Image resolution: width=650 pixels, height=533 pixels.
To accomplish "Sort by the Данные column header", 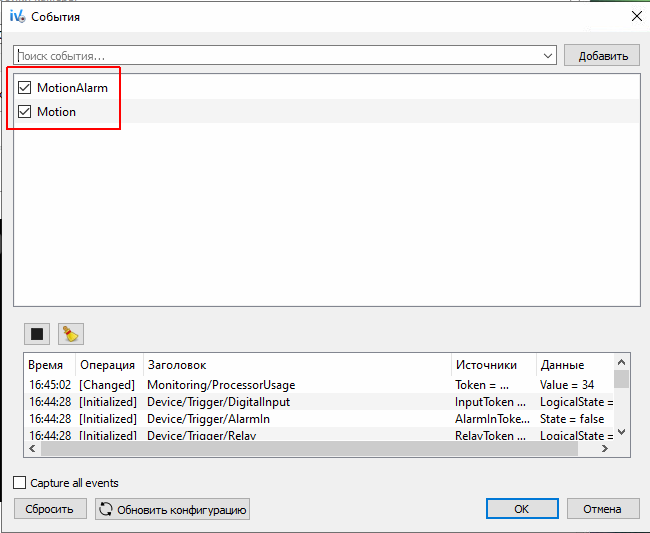I will point(575,365).
